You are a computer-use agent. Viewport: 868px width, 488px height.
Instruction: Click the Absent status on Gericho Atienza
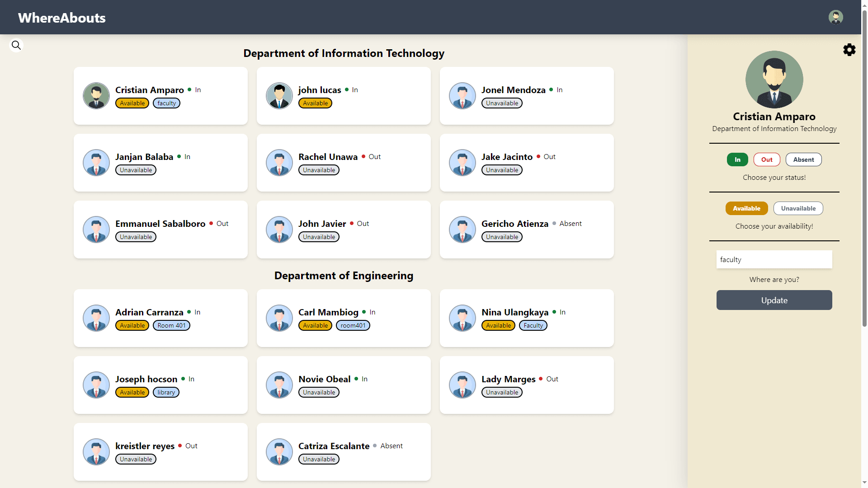pyautogui.click(x=571, y=224)
